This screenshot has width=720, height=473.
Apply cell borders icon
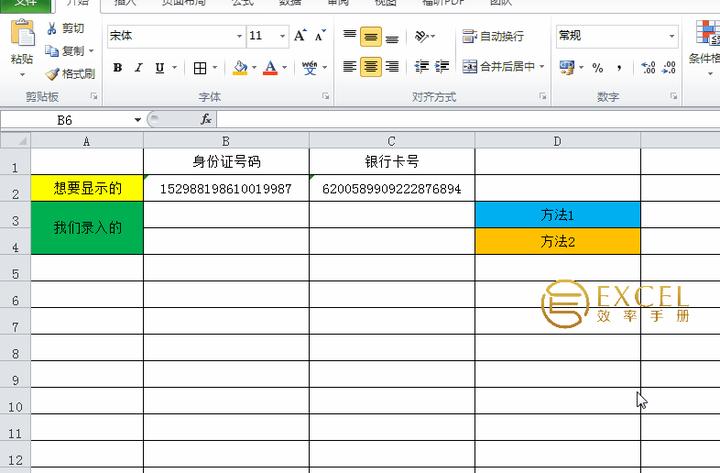[x=200, y=68]
